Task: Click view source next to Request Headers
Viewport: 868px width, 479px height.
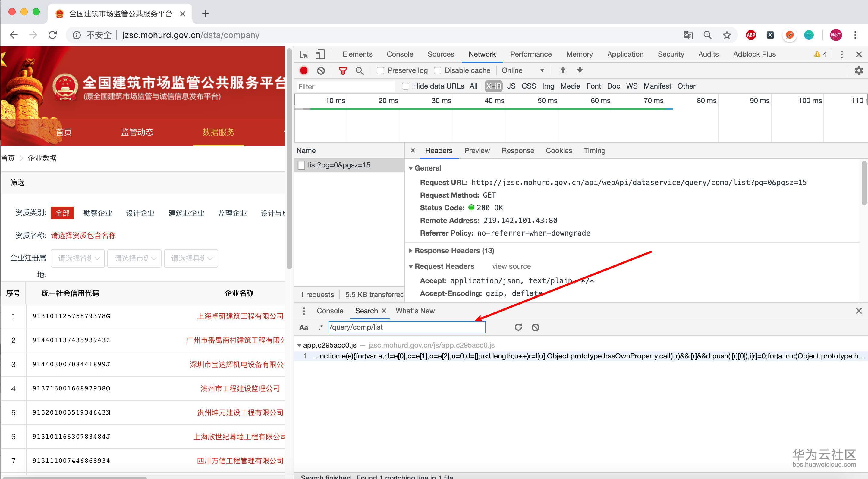Action: (x=511, y=266)
